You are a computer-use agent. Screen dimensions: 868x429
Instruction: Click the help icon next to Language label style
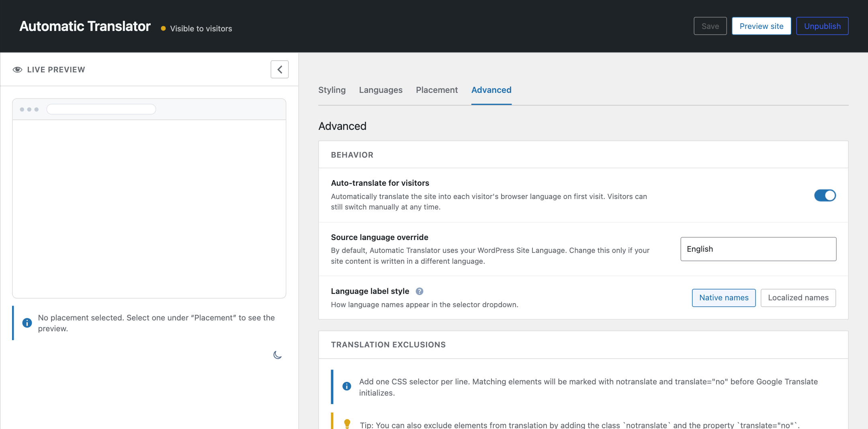(419, 291)
